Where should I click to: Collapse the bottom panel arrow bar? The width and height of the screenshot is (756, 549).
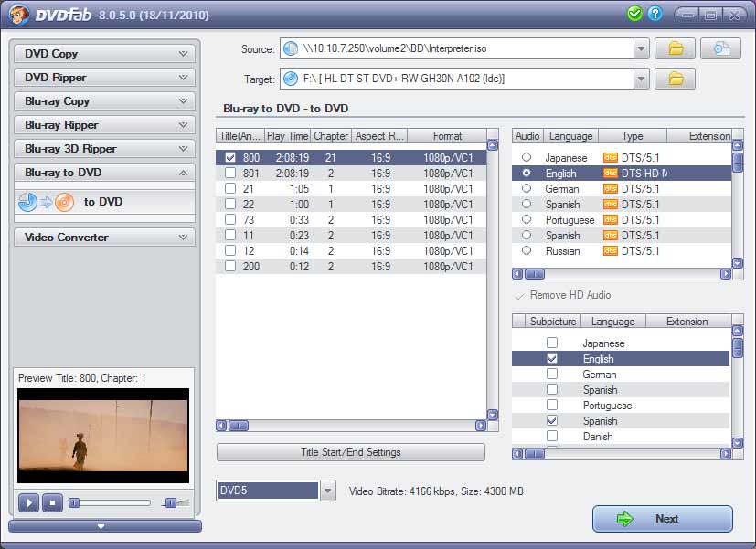pos(104,526)
